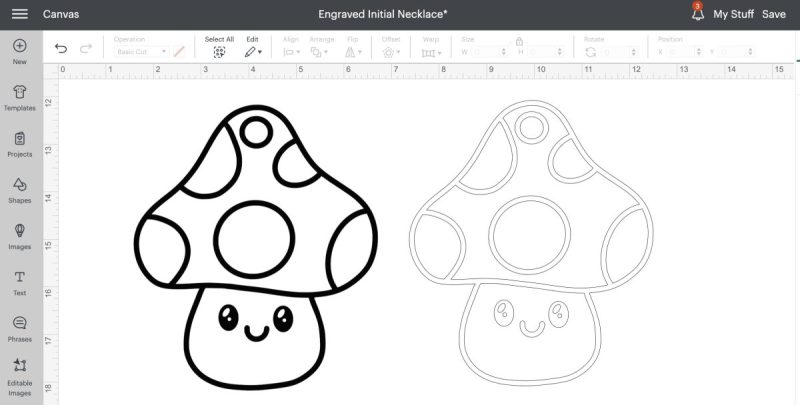The height and width of the screenshot is (405, 800).
Task: Click the Position Y input field
Action: [733, 52]
